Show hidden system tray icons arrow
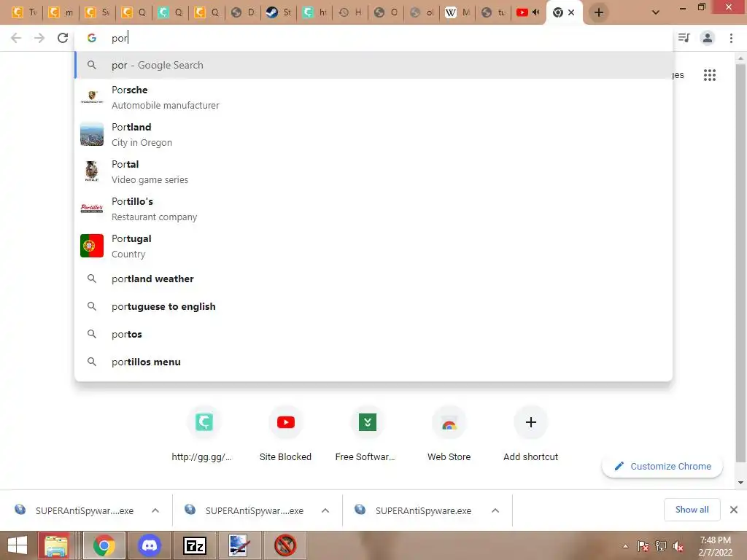Image resolution: width=747 pixels, height=560 pixels. pos(625,546)
